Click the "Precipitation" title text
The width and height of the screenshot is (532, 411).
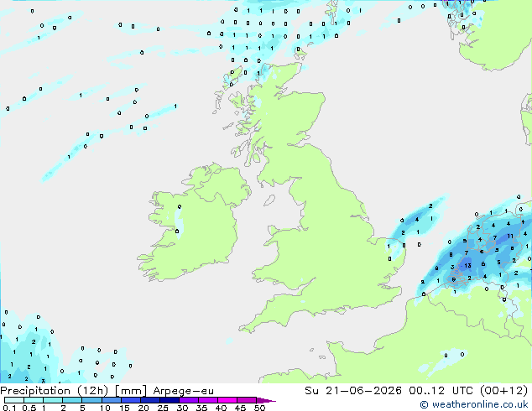(x=35, y=391)
